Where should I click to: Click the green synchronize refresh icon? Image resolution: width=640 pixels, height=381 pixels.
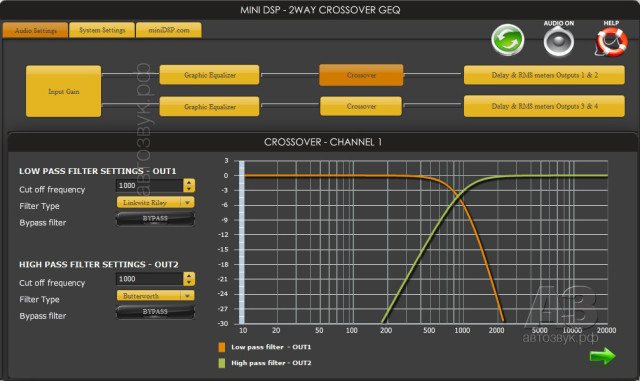[x=507, y=40]
